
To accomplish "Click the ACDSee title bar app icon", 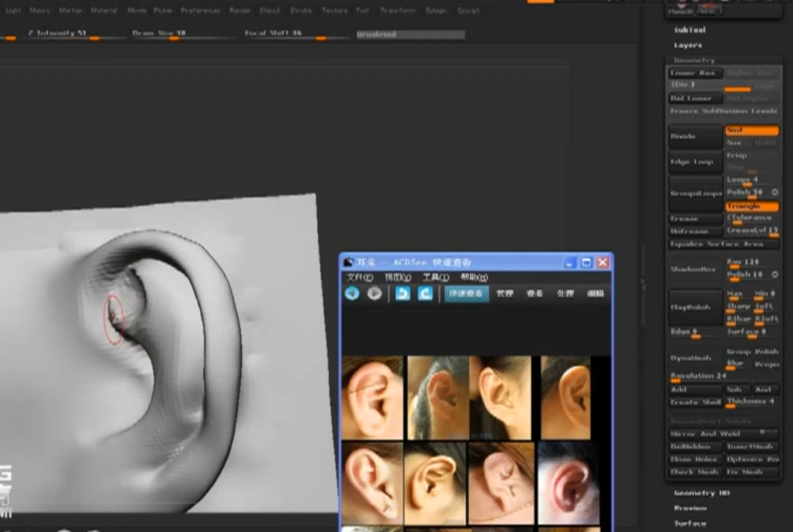I will click(348, 262).
